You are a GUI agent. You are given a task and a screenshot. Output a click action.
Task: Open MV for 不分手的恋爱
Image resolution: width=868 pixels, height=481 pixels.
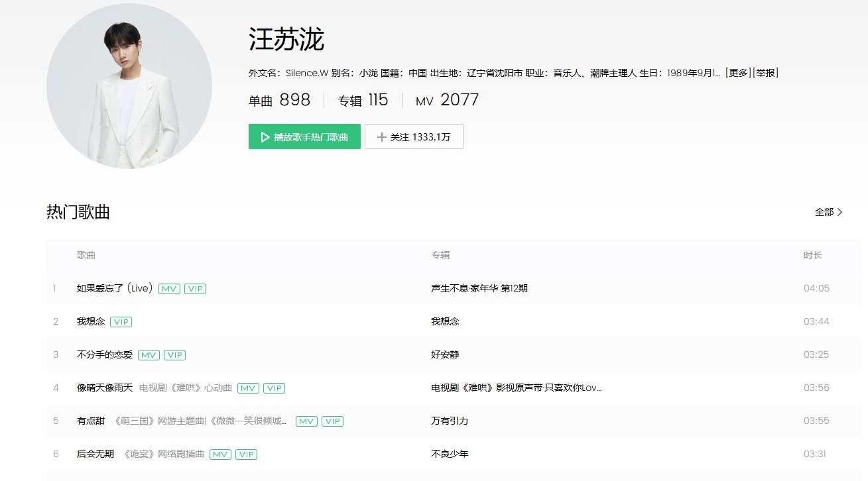[x=149, y=355]
